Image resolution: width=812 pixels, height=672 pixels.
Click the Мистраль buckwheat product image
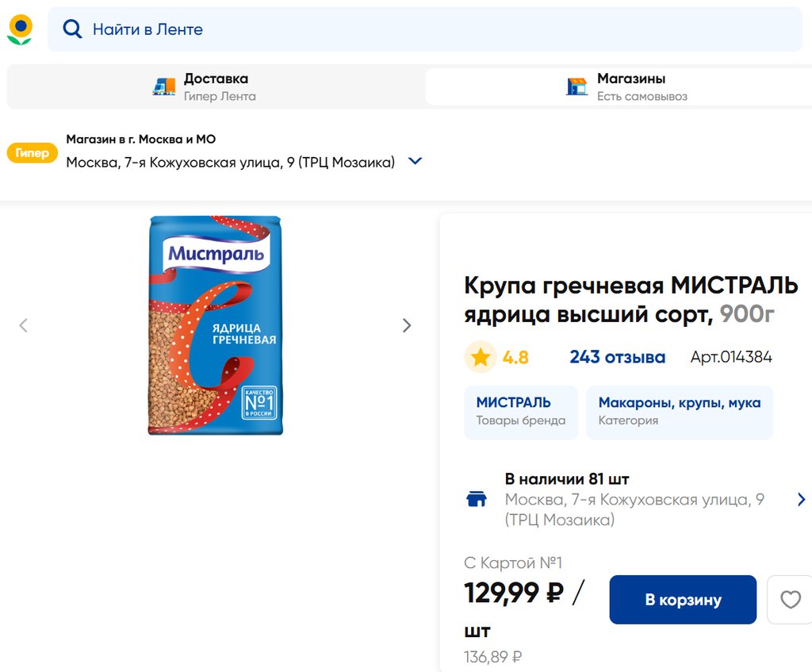[x=215, y=325]
